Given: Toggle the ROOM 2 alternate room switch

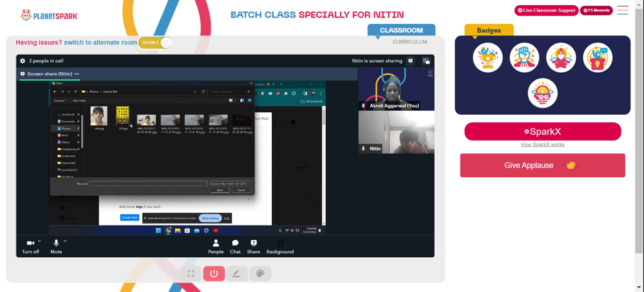Looking at the screenshot, I should (x=155, y=43).
